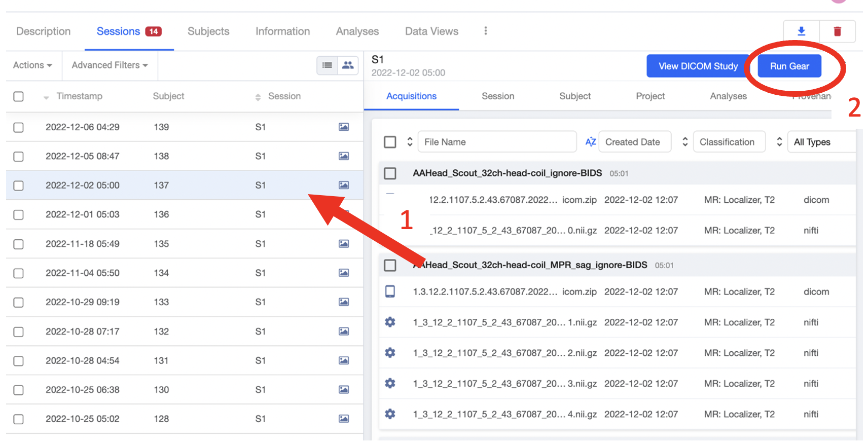
Task: Click image icon for subject 139 session
Action: point(344,127)
